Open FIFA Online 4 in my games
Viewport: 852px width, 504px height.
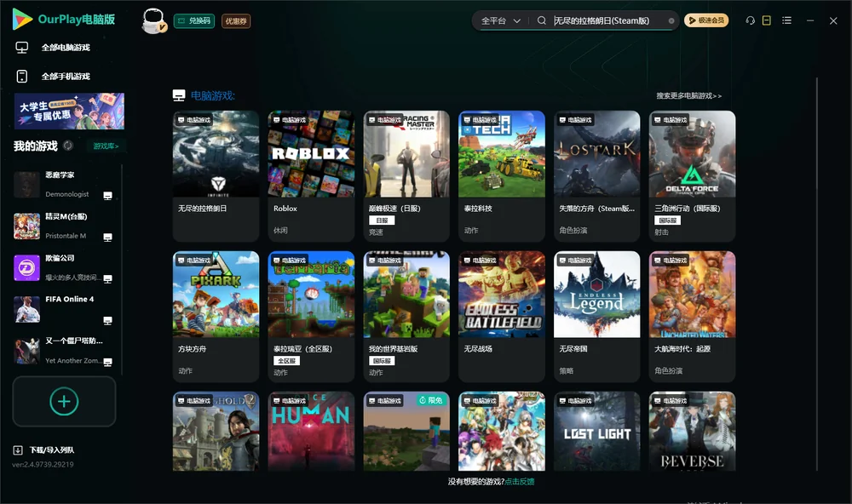point(64,310)
